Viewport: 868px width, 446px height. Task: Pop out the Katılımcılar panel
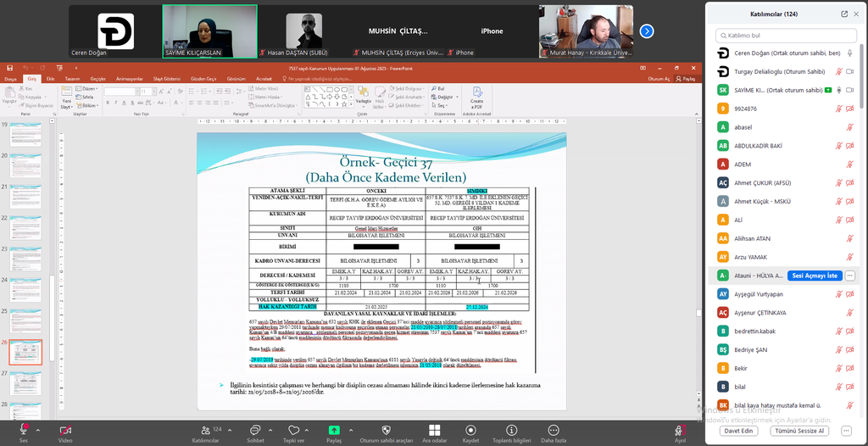click(x=844, y=14)
